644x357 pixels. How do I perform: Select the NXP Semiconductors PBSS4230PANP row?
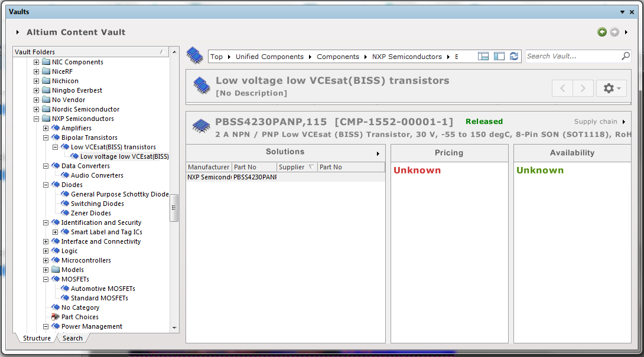coord(285,177)
